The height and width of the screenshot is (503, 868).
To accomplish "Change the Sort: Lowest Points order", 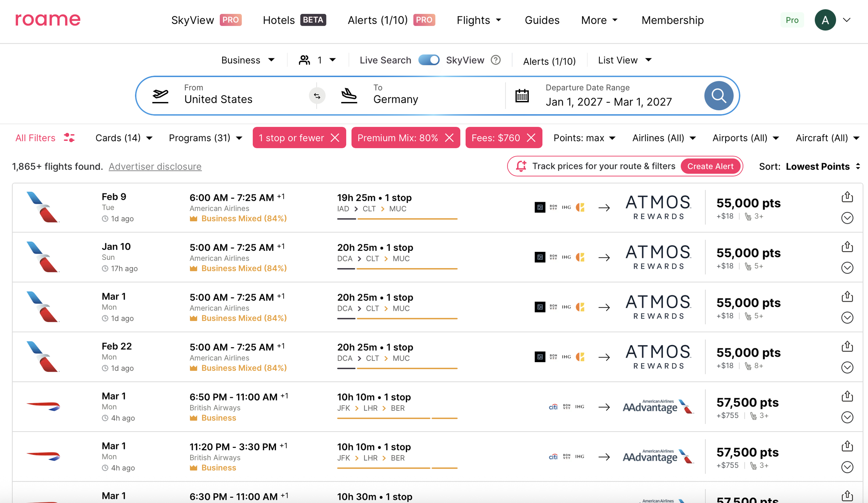I will tap(810, 167).
